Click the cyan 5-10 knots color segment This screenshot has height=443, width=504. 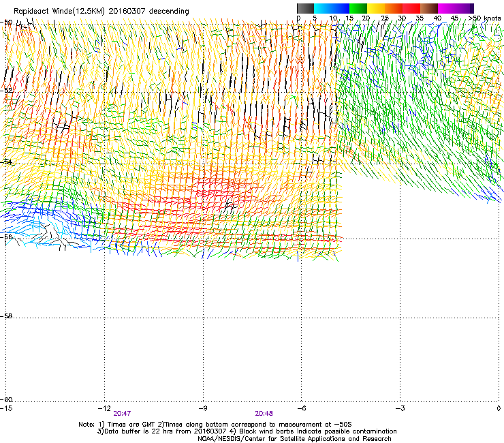click(x=323, y=8)
